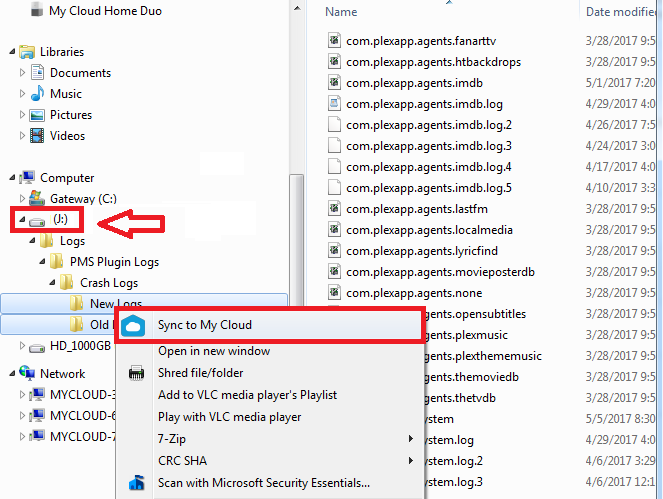Image resolution: width=663 pixels, height=499 pixels.
Task: Collapse the (J:) drive node
Action: (22, 219)
